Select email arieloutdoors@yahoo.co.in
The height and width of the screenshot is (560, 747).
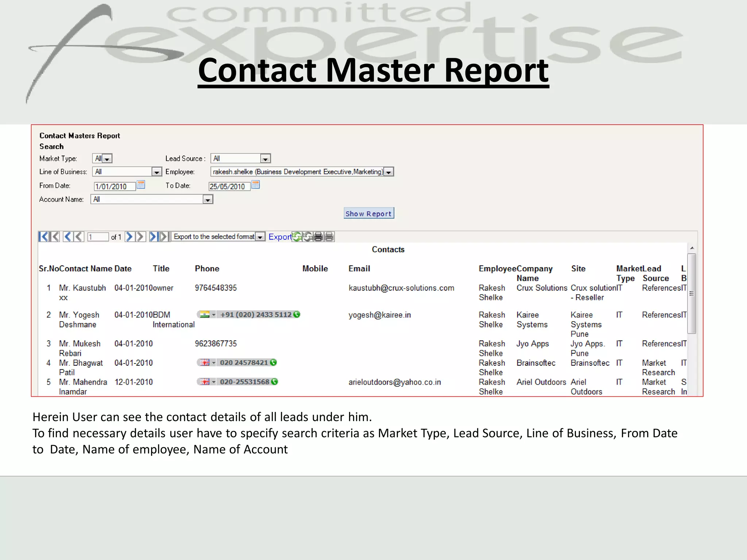tap(395, 382)
